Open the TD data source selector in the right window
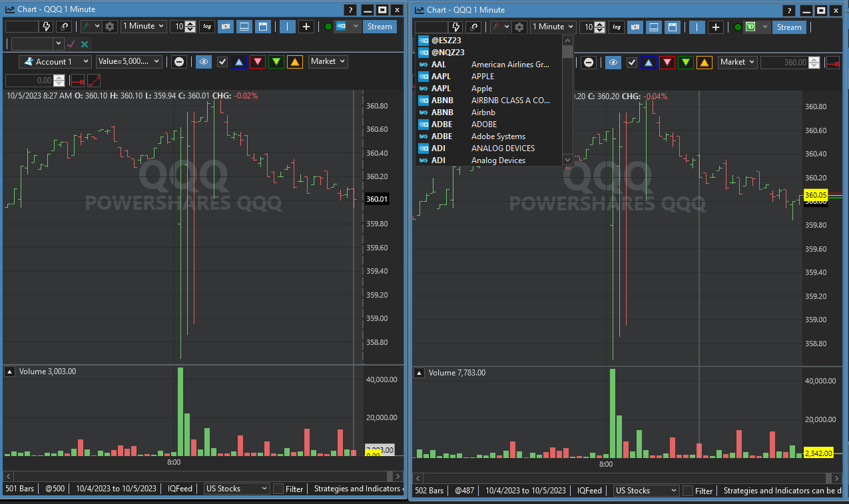Viewport: 849px width, 504px height. (756, 27)
